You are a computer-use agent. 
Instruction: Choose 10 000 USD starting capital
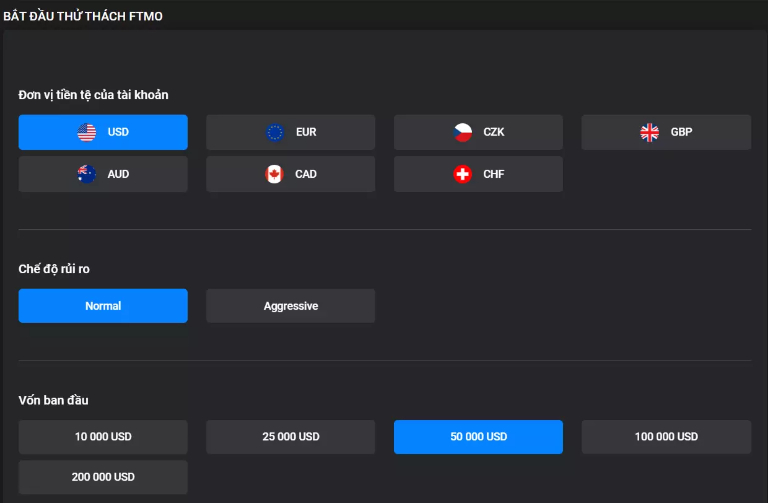103,437
